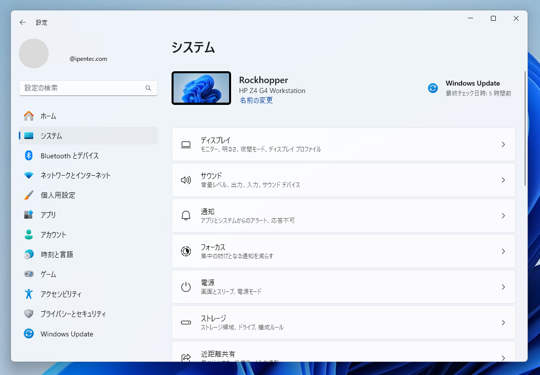The width and height of the screenshot is (540, 375).
Task: Expand サウンド row chevron
Action: click(x=503, y=180)
